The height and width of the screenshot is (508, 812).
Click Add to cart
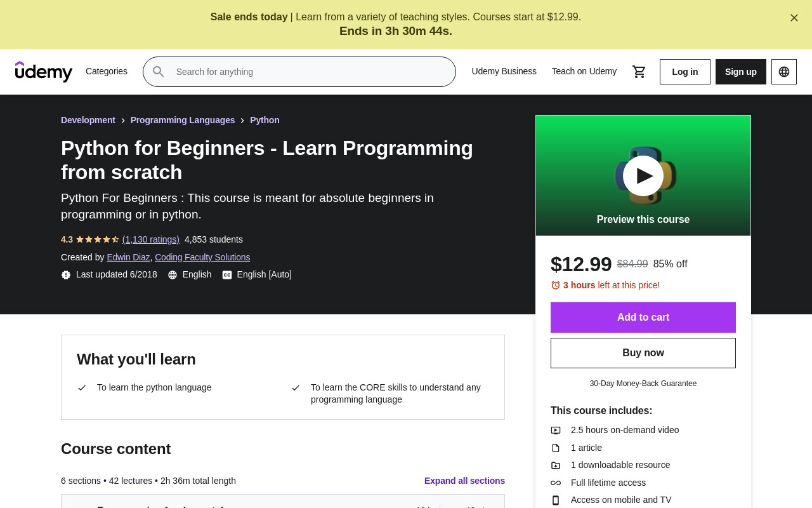coord(643,317)
